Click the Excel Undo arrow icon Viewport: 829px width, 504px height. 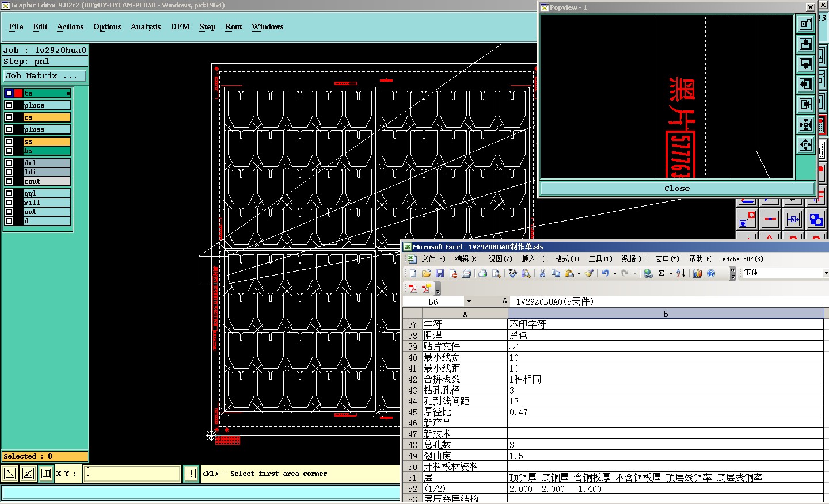tap(605, 273)
